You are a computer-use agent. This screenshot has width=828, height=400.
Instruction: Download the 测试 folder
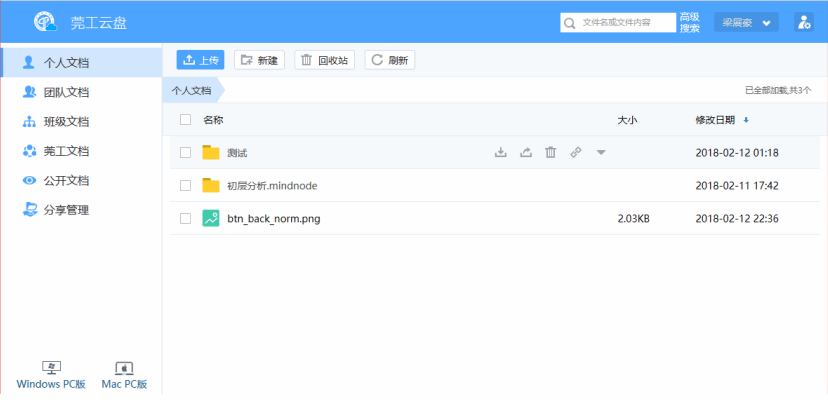coord(500,153)
